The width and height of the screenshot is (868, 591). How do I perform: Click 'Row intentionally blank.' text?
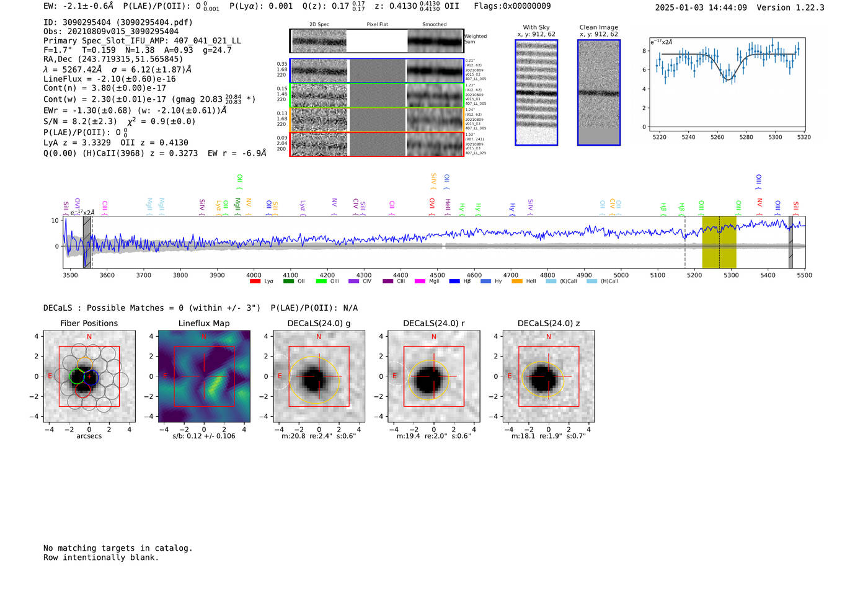pos(101,558)
